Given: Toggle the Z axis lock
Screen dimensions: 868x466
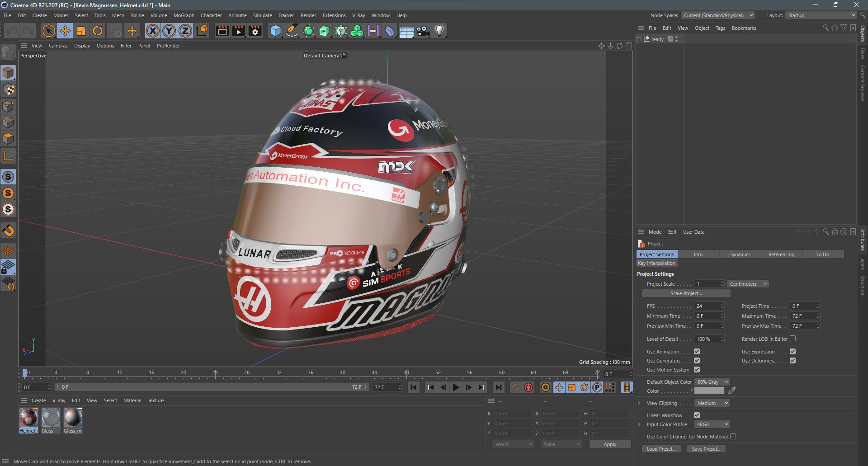Looking at the screenshot, I should [185, 31].
